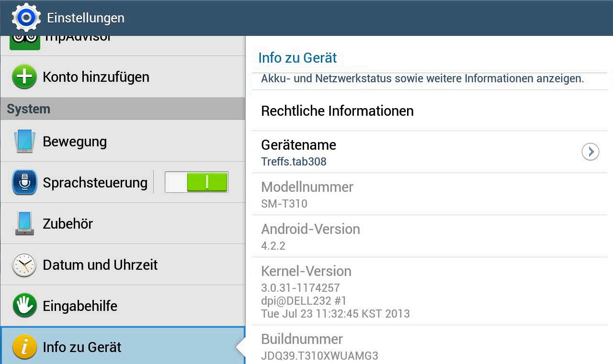This screenshot has width=613, height=364.
Task: Tap the TripAdvisor owl icon
Action: (24, 40)
